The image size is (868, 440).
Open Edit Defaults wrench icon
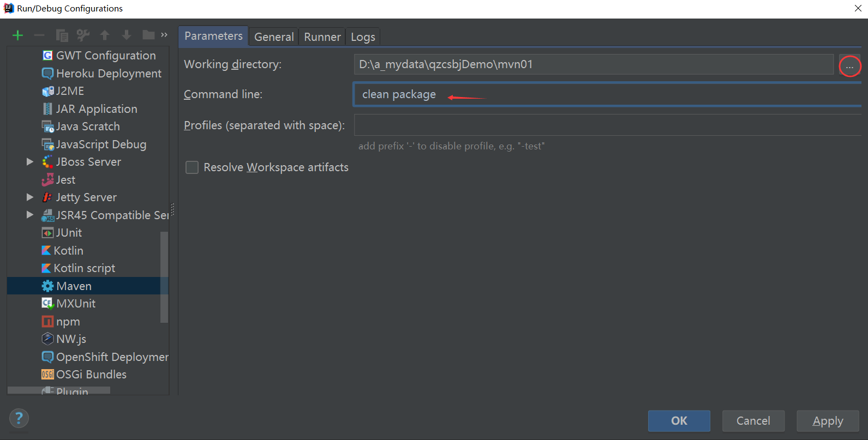[83, 35]
